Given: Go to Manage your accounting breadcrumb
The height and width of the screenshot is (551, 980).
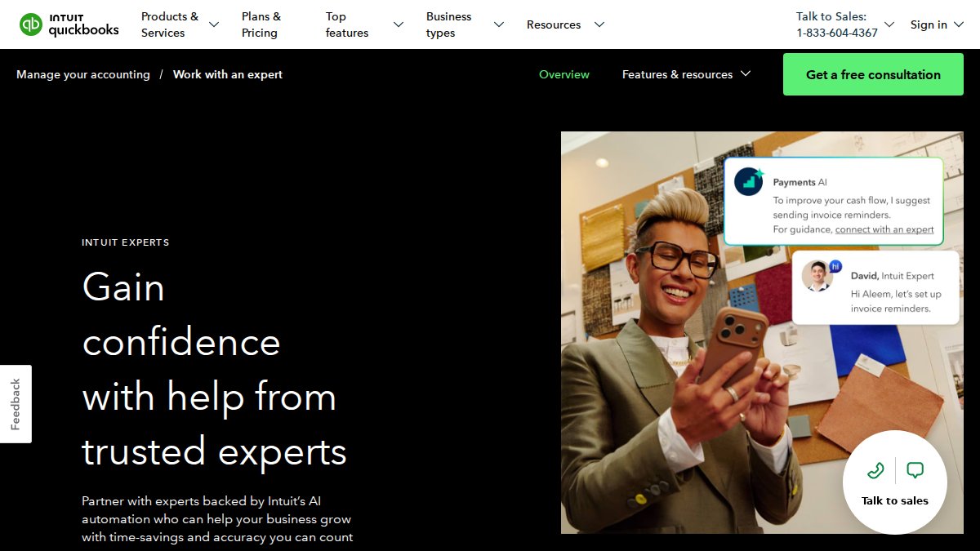Looking at the screenshot, I should 83,74.
